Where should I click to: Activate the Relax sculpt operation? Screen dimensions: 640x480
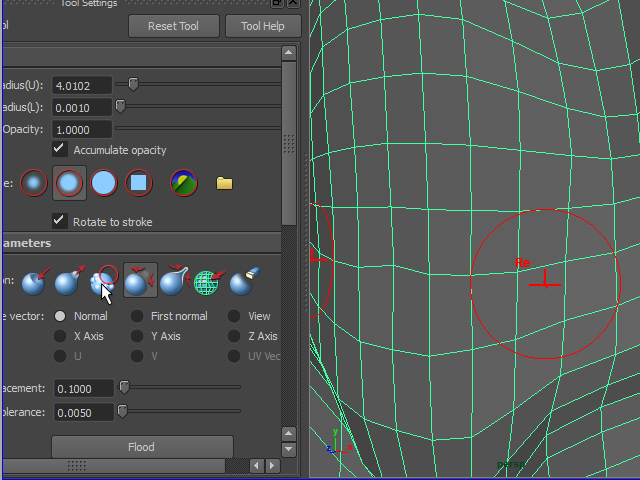pos(139,283)
